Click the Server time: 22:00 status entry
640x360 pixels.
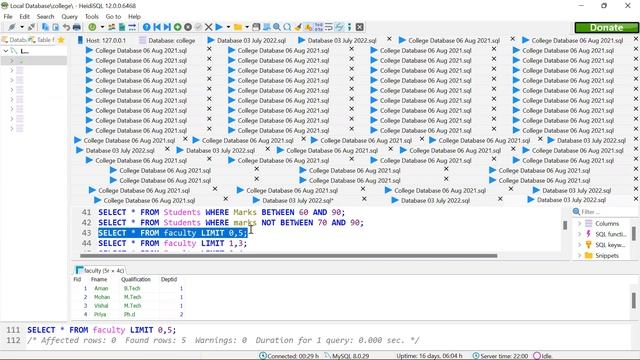(500, 356)
